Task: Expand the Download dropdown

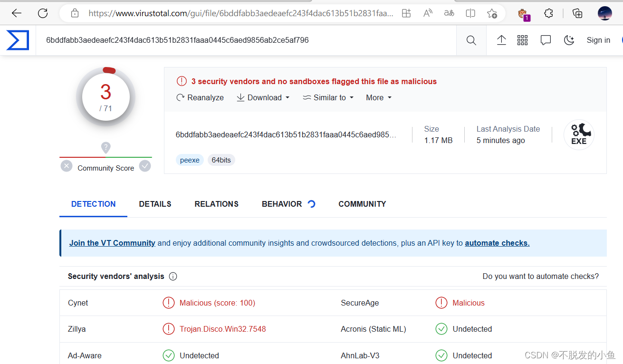Action: [x=263, y=97]
